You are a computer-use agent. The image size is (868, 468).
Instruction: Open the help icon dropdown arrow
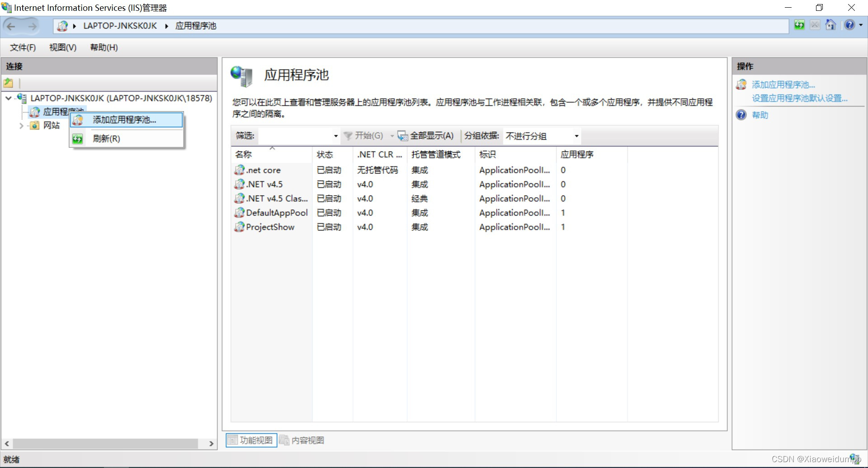coord(860,25)
